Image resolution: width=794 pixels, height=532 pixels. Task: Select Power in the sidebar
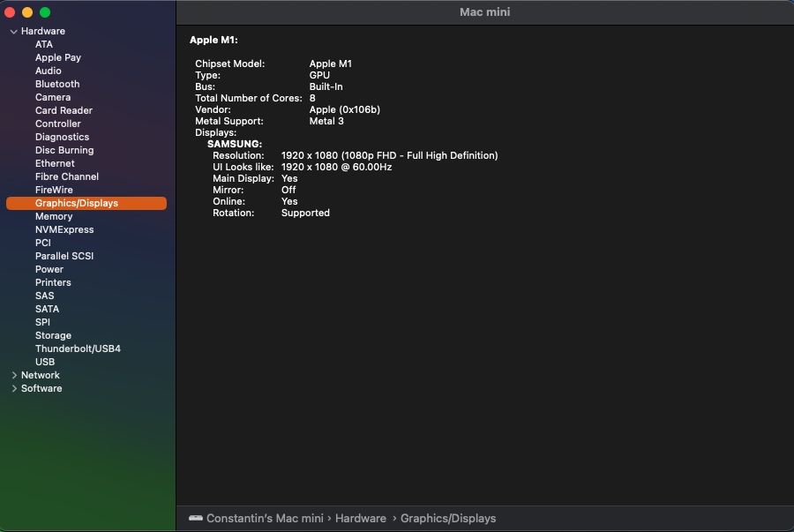(x=49, y=269)
